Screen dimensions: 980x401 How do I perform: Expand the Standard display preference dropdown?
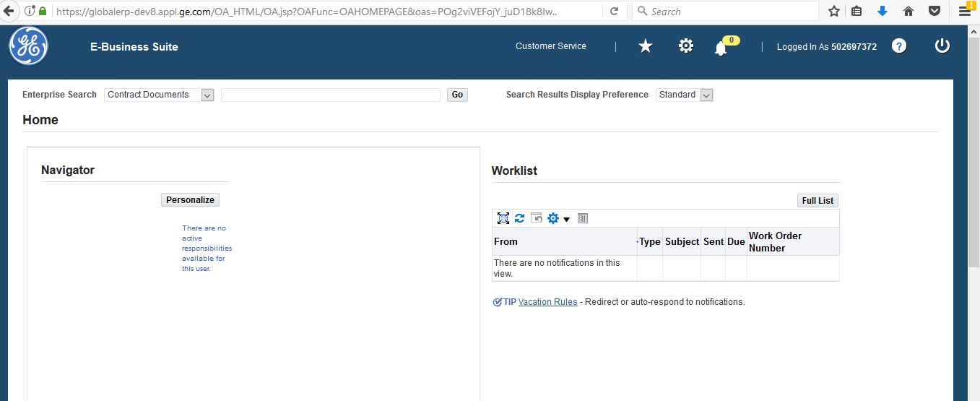pos(706,95)
